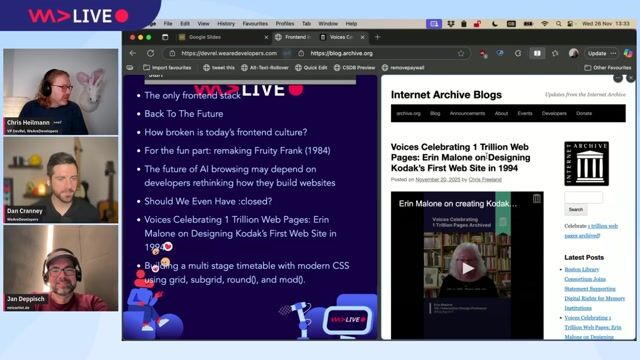The image size is (640, 360).
Task: Open the CSDB Preview bookmark
Action: (x=354, y=68)
